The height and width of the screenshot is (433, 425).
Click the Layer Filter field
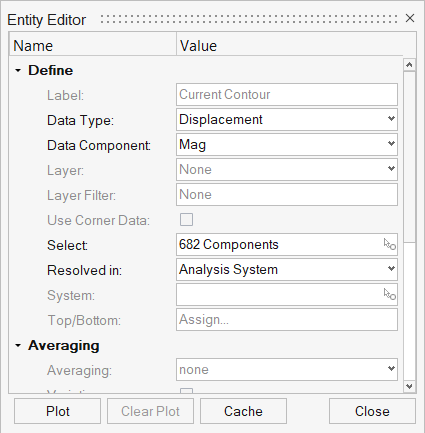click(x=287, y=194)
